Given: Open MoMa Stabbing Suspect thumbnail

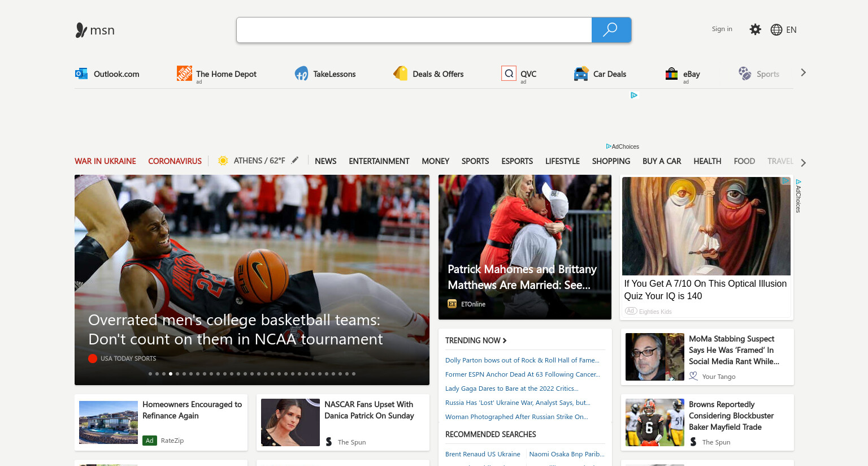Looking at the screenshot, I should tap(655, 357).
